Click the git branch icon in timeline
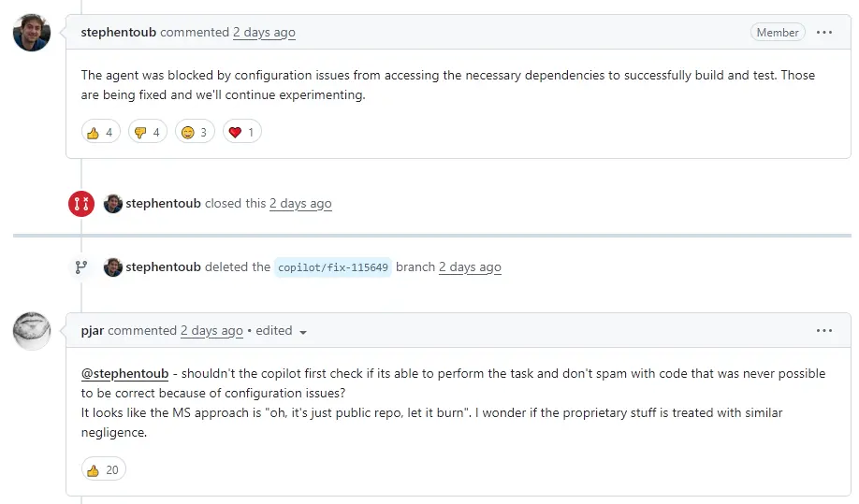This screenshot has height=504, width=859. (81, 267)
